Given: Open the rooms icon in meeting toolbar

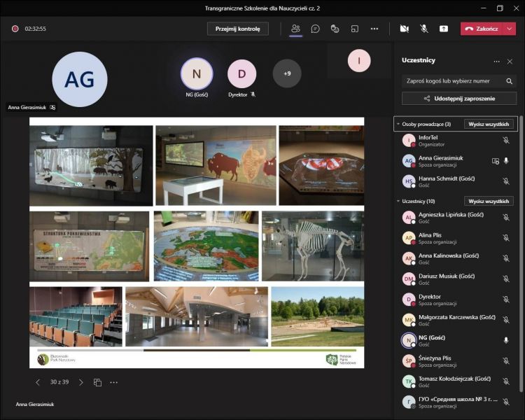Looking at the screenshot, I should click(x=354, y=29).
